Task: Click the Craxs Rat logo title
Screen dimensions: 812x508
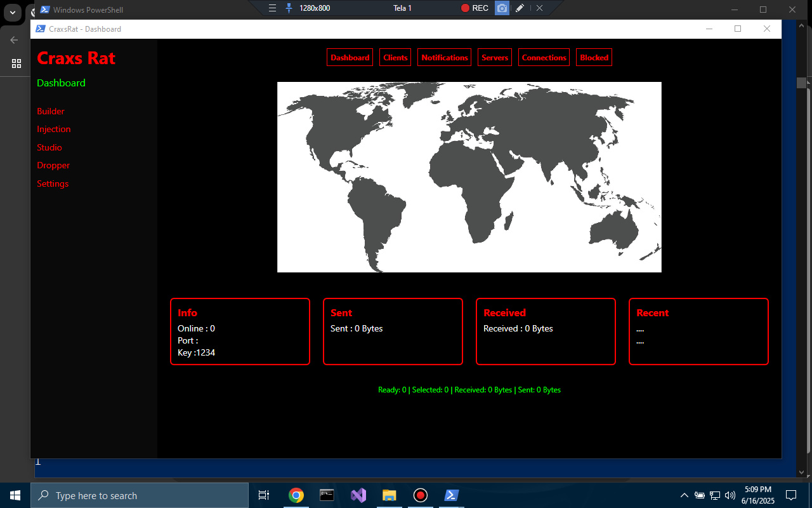Action: click(76, 58)
